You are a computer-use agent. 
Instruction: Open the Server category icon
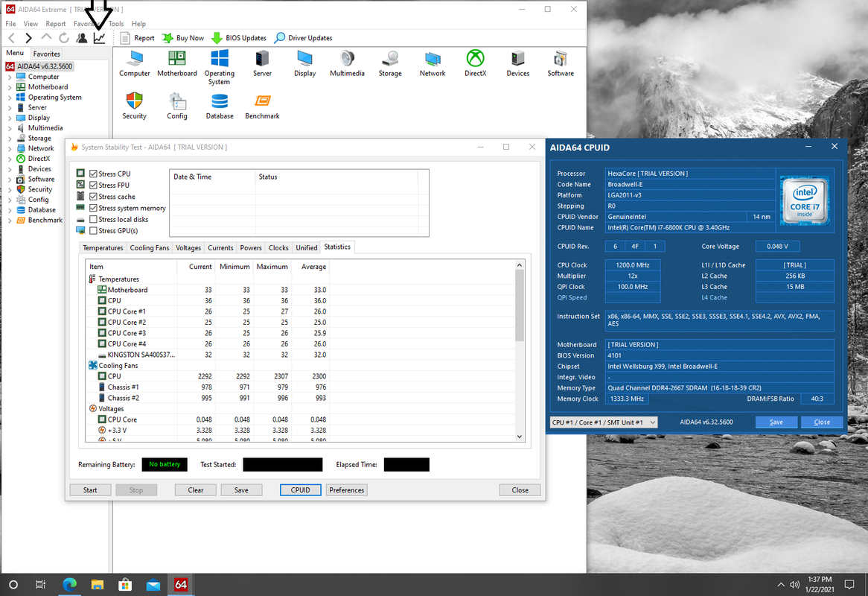262,64
